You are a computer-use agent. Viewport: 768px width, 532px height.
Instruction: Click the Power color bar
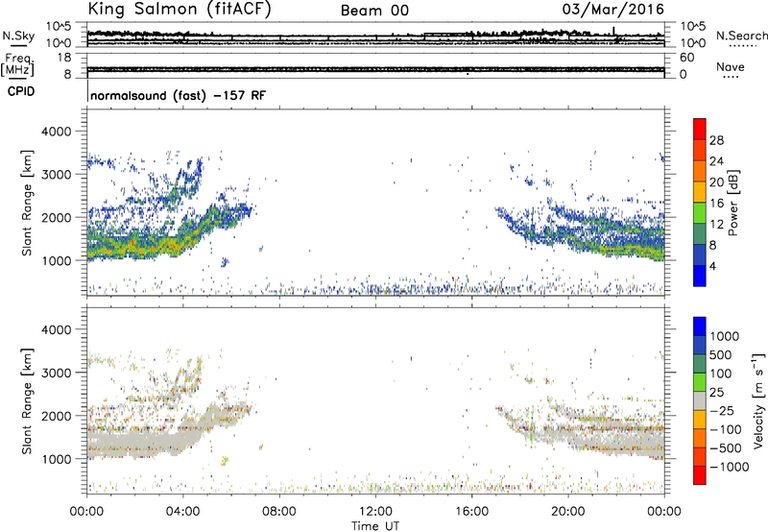[x=700, y=202]
